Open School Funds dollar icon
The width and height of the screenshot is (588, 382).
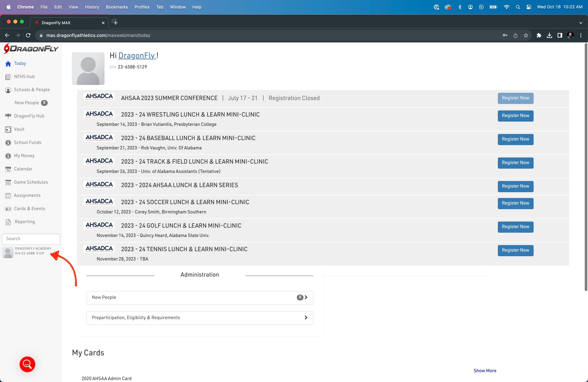point(8,143)
